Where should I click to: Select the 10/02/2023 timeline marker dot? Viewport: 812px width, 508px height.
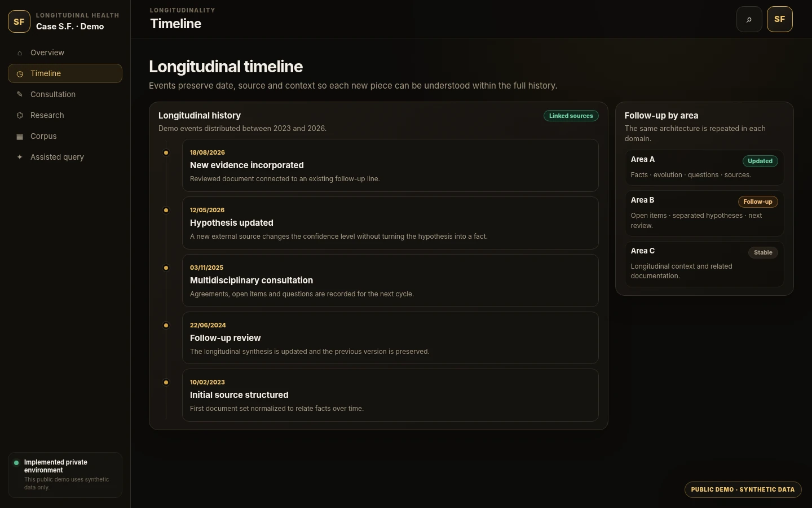click(166, 382)
